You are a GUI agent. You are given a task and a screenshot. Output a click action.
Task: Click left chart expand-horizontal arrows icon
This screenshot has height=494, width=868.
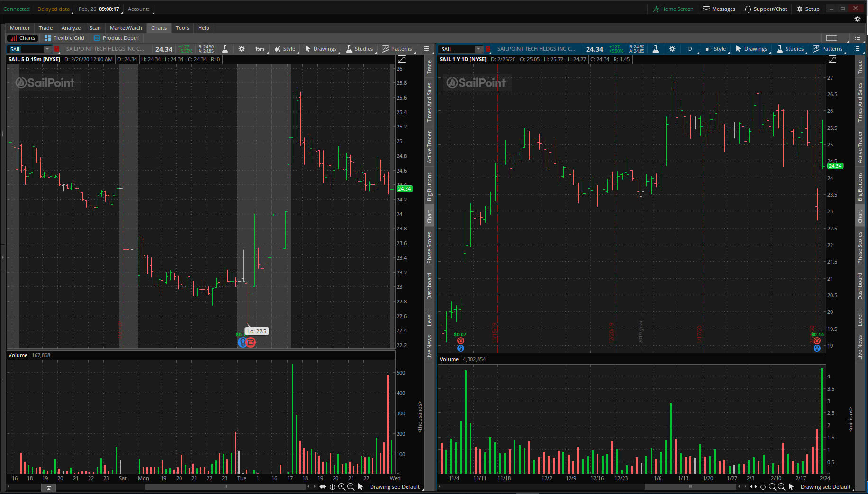coord(323,487)
